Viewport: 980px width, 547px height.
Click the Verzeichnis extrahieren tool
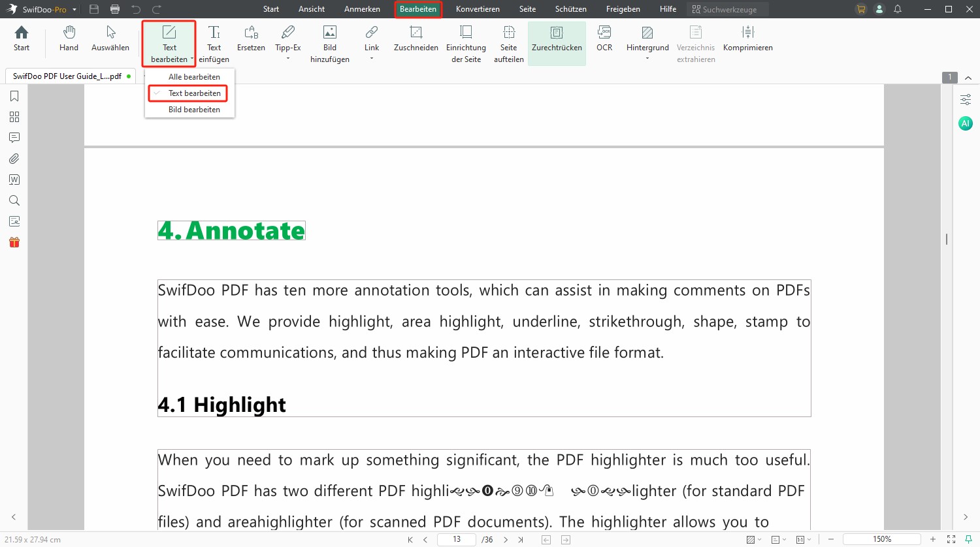tap(696, 44)
